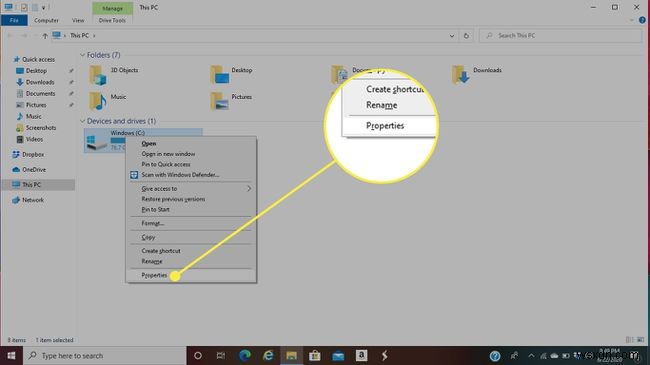This screenshot has height=365, width=650.
Task: Open Task View icon on taskbar
Action: coord(221,355)
